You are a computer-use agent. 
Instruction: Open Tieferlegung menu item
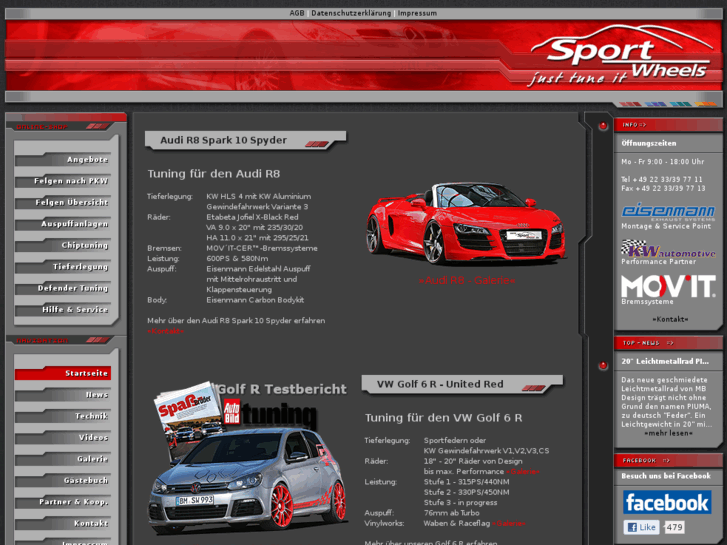coord(63,267)
